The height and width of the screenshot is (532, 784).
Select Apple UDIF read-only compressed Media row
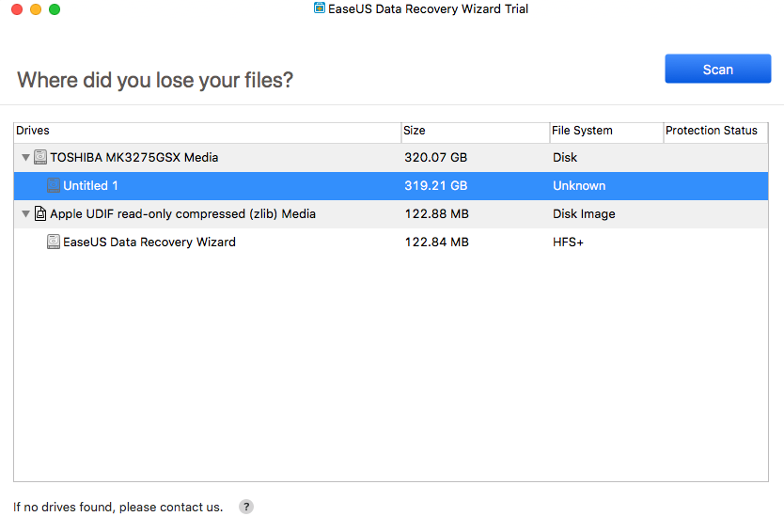tap(391, 214)
